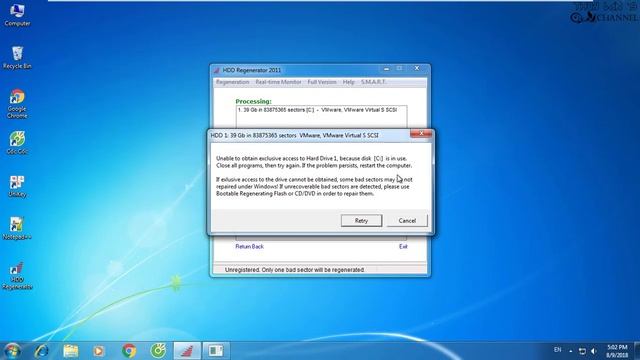Click the Return Back link
This screenshot has height=360, width=640.
249,247
